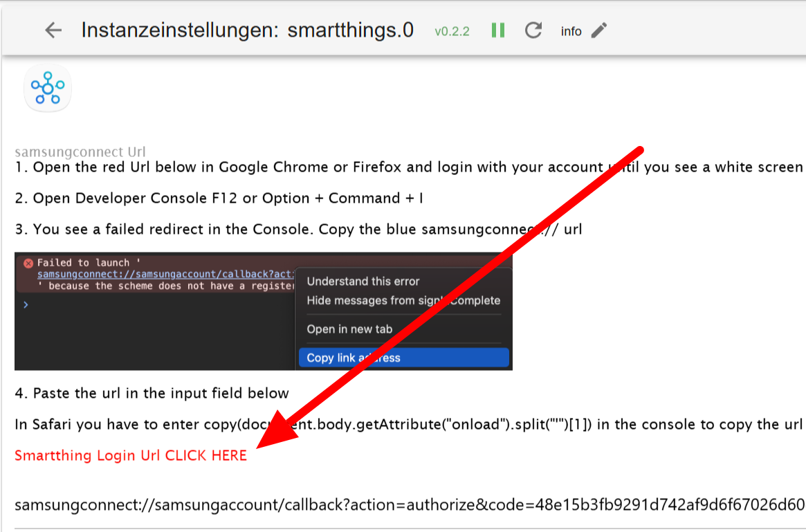806x532 pixels.
Task: Click the Safari copy command instruction text
Action: (x=408, y=424)
